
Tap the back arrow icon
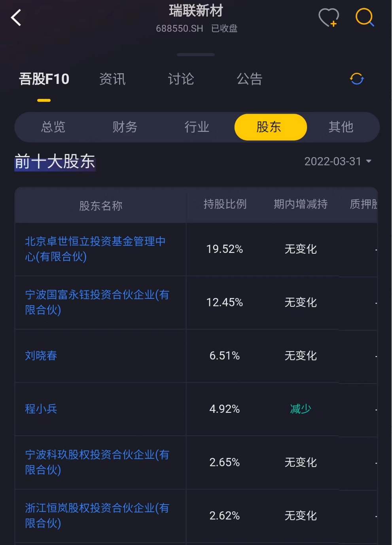[x=16, y=18]
